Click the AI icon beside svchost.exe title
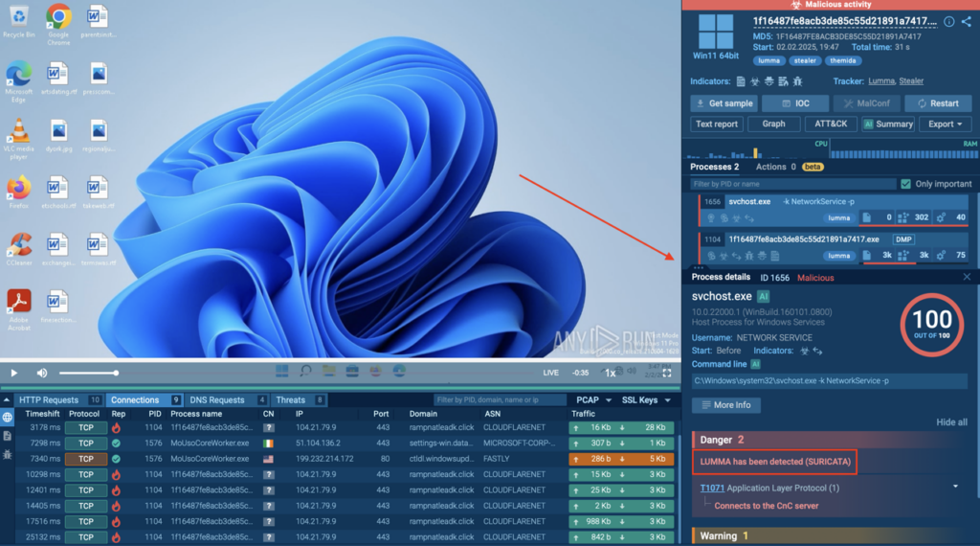 (x=764, y=297)
